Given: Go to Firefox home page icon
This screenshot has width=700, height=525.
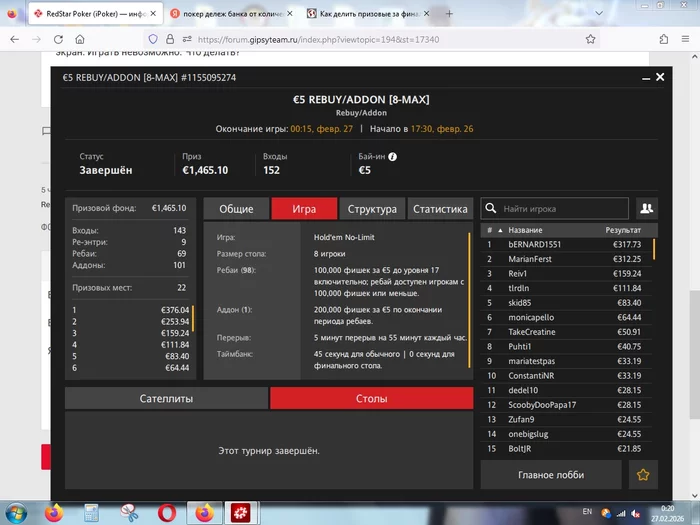Looking at the screenshot, I should (x=80, y=39).
